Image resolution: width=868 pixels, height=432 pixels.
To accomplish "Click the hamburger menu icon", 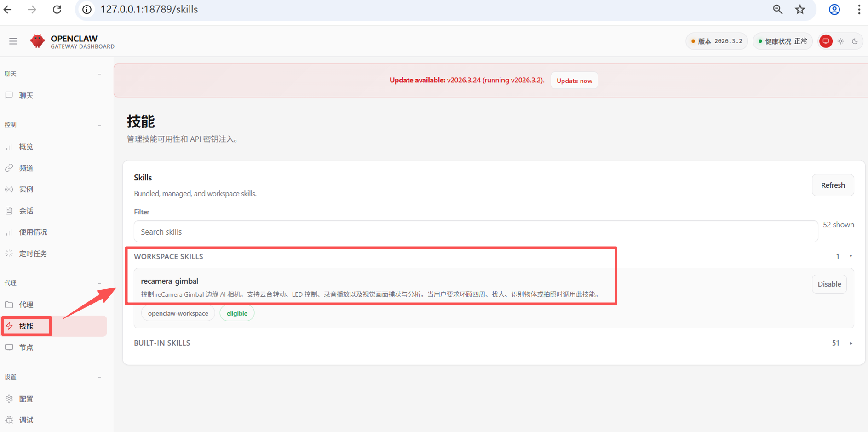I will tap(13, 41).
